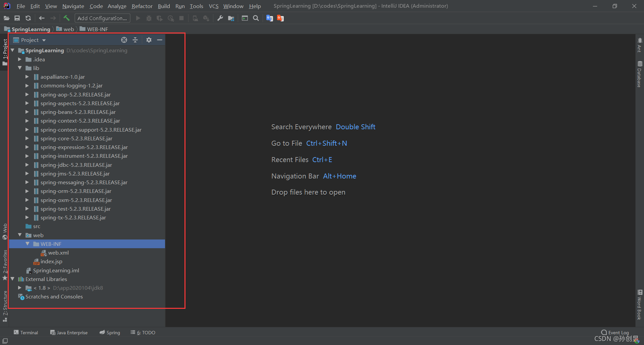This screenshot has width=644, height=345.
Task: Click the Stop square icon
Action: 181,18
